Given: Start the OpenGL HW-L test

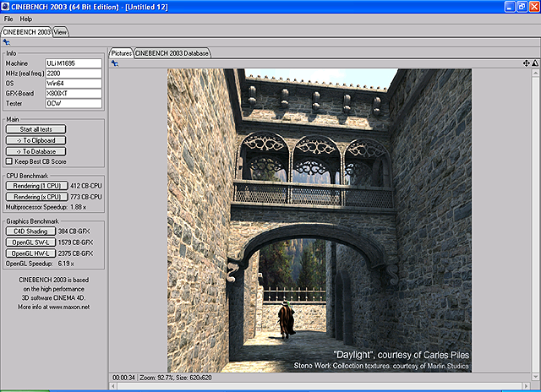Looking at the screenshot, I should [30, 253].
